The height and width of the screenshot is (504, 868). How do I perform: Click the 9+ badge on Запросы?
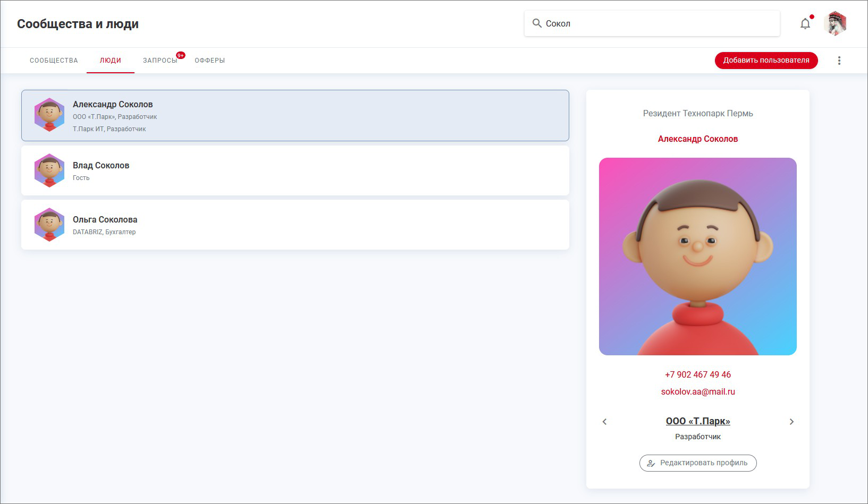[x=181, y=55]
